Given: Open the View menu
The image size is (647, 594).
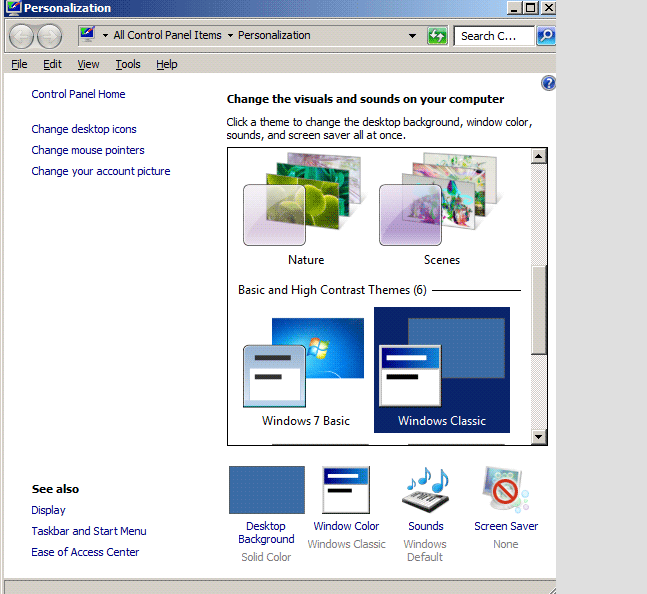Looking at the screenshot, I should click(x=88, y=64).
